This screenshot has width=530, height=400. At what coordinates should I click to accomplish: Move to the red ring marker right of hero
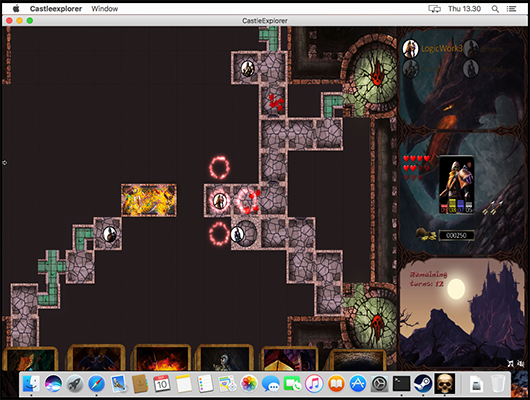coord(247,201)
